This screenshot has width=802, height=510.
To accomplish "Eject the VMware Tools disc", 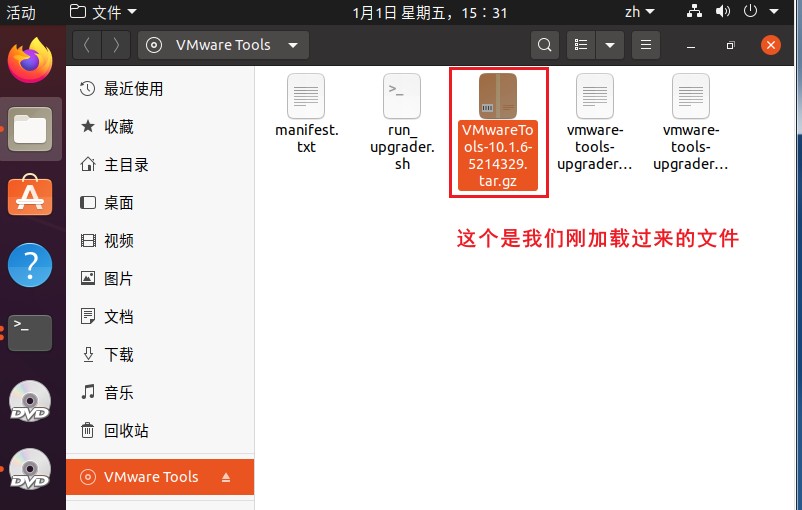I will click(226, 477).
